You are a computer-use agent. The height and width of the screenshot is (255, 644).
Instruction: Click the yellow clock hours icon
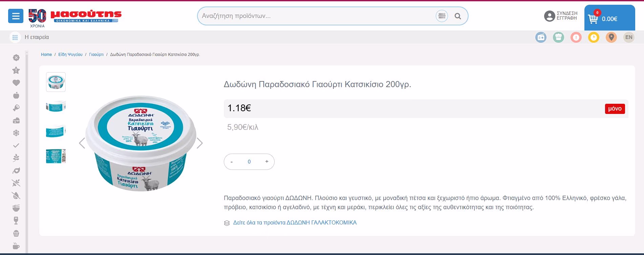[594, 37]
